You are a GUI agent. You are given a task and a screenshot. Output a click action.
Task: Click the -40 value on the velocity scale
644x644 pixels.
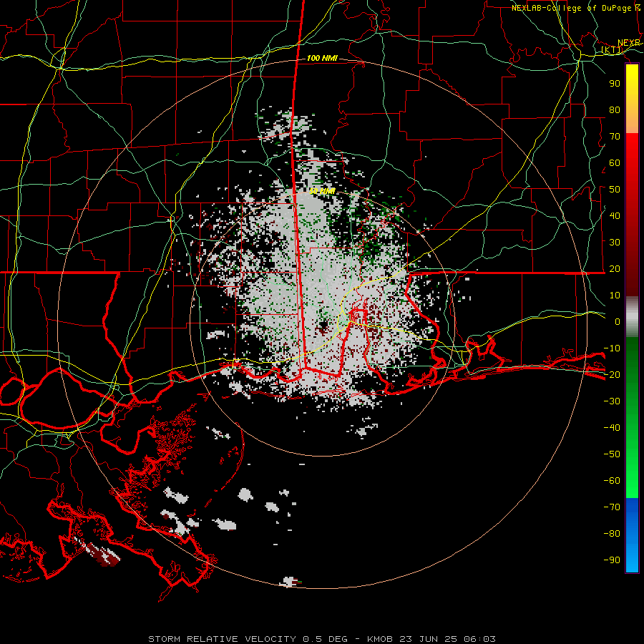point(612,428)
